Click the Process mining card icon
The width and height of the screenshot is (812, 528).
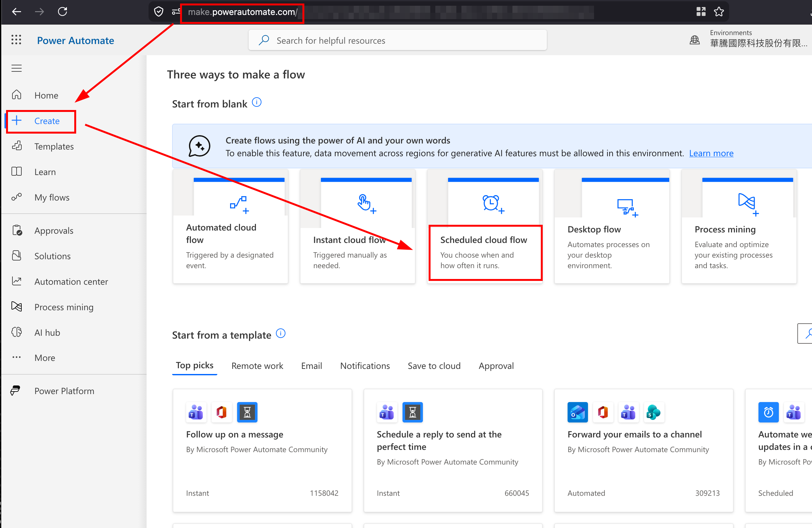[748, 204]
